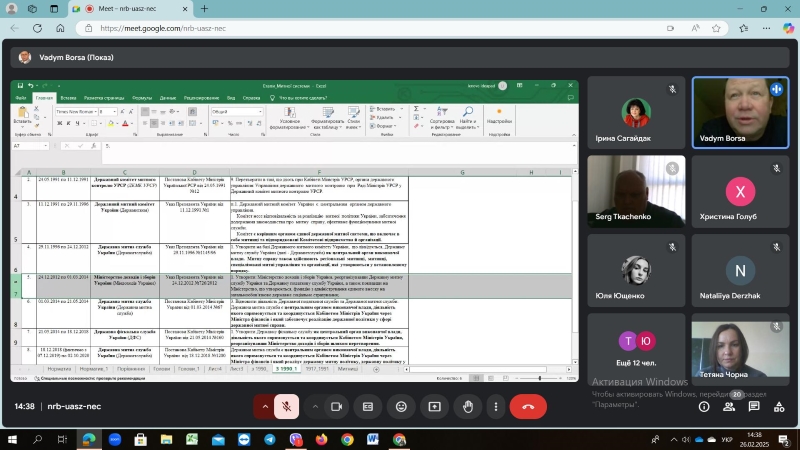Open the emoji reactions button
800x450 pixels.
tap(402, 407)
